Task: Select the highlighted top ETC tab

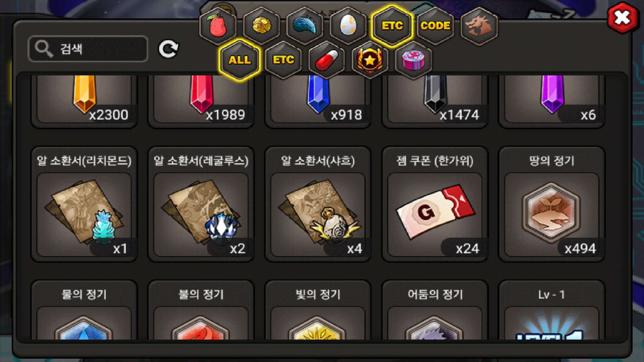Action: coord(392,25)
